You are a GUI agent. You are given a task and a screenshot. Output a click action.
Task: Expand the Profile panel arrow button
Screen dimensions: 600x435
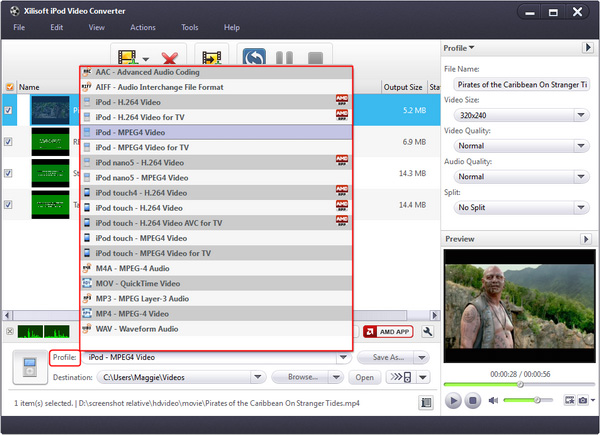[x=587, y=48]
